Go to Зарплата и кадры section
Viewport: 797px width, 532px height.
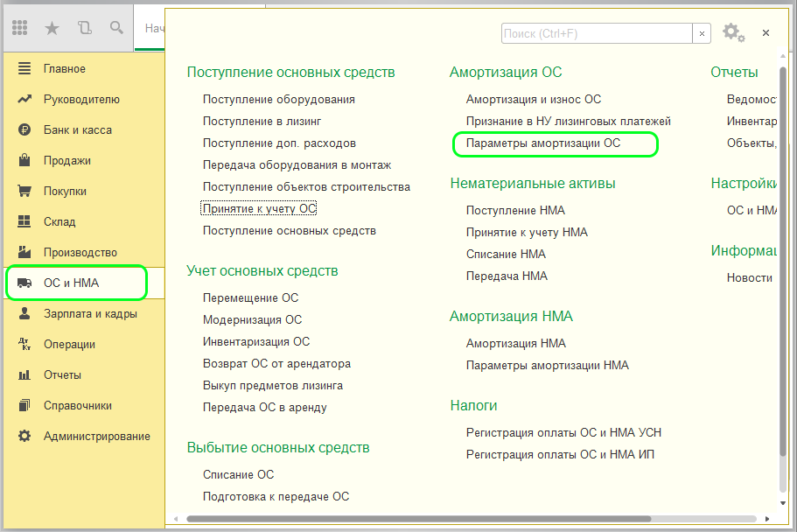(89, 314)
